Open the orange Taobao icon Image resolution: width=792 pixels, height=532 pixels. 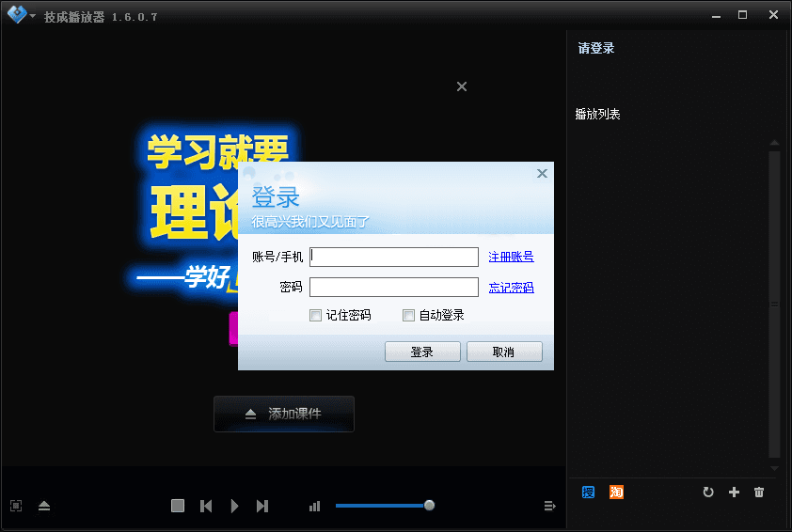616,492
